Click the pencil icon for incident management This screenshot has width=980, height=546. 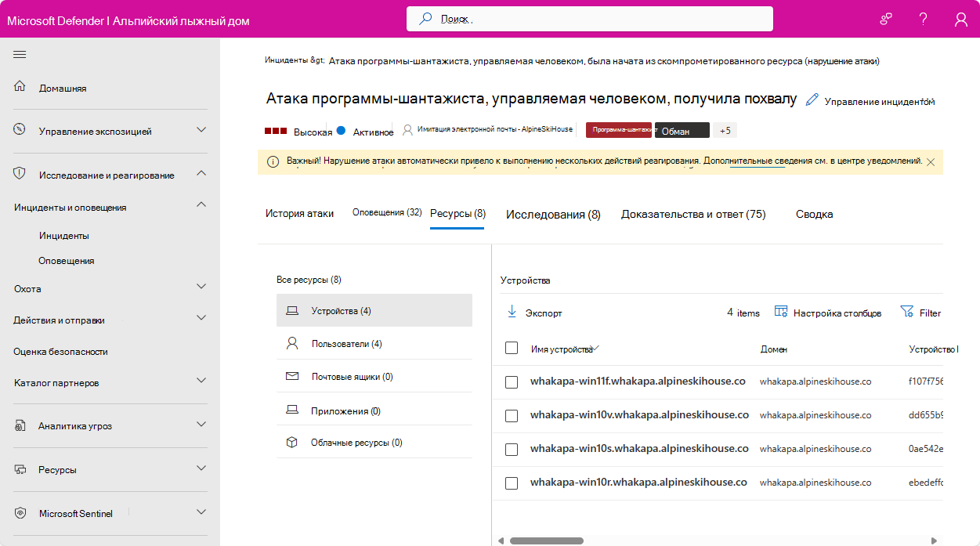[812, 99]
